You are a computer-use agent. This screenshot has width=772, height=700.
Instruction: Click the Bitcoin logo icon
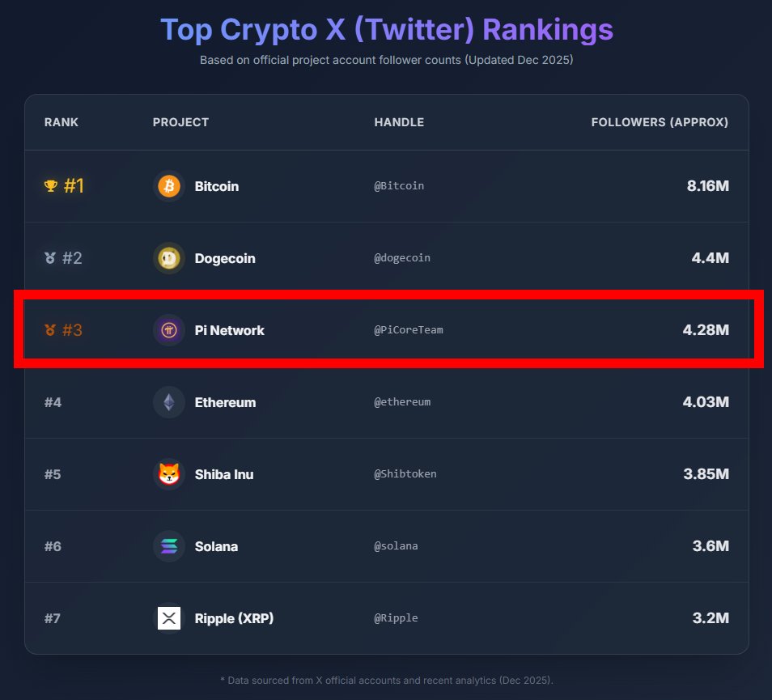point(169,186)
